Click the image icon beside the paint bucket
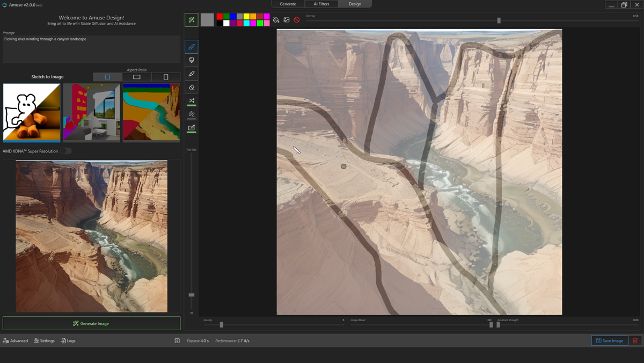Screen dimensions: 644x363 point(287,20)
